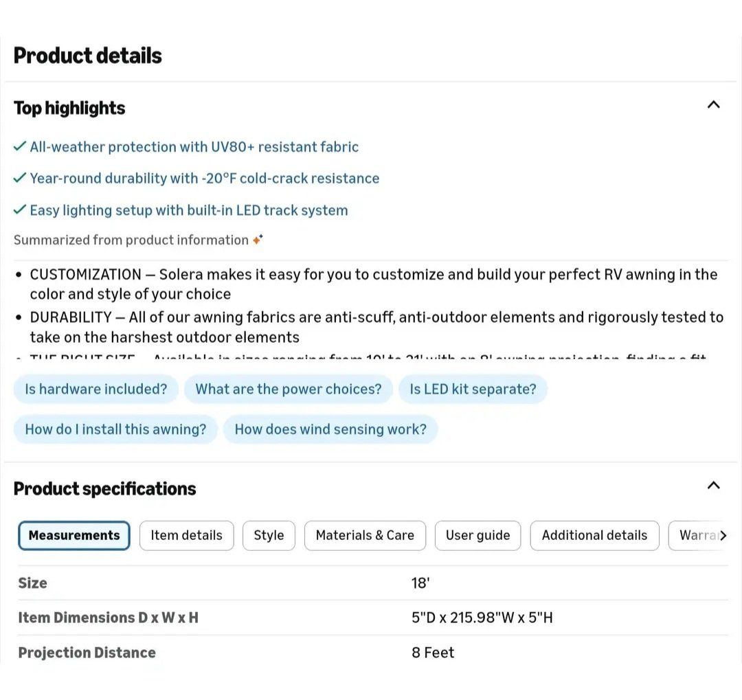Image resolution: width=742 pixels, height=700 pixels.
Task: Tap the "What are the power choices?" chip
Action: (x=288, y=389)
